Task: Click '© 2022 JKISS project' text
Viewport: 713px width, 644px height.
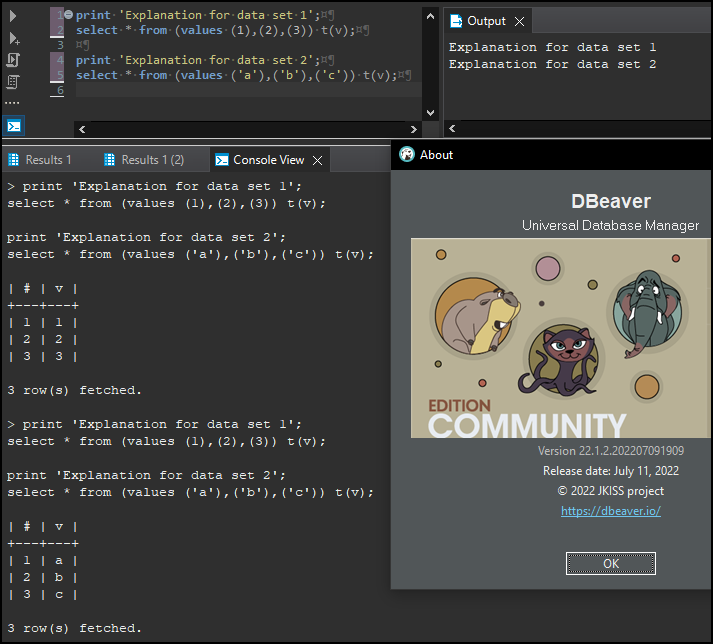Action: click(x=611, y=491)
